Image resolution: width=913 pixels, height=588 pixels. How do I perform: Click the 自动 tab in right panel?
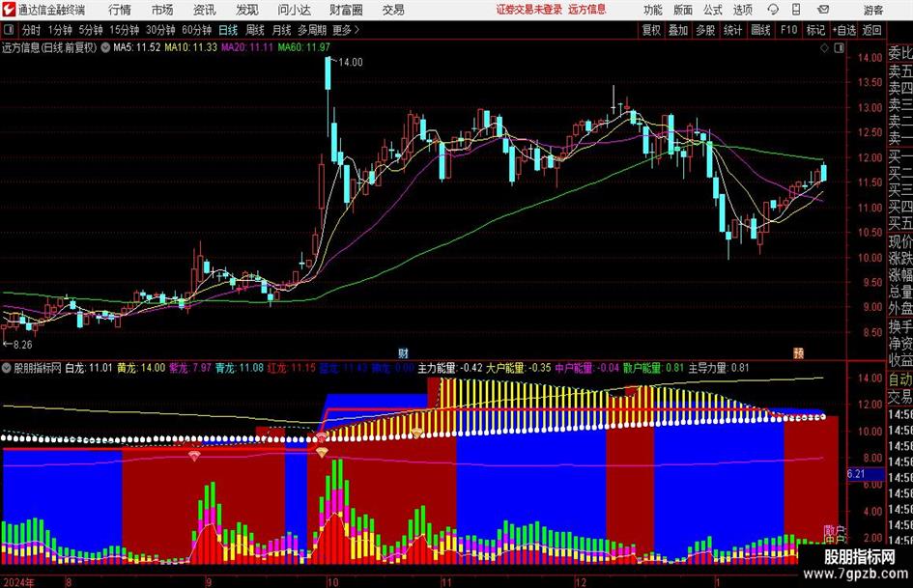[899, 379]
